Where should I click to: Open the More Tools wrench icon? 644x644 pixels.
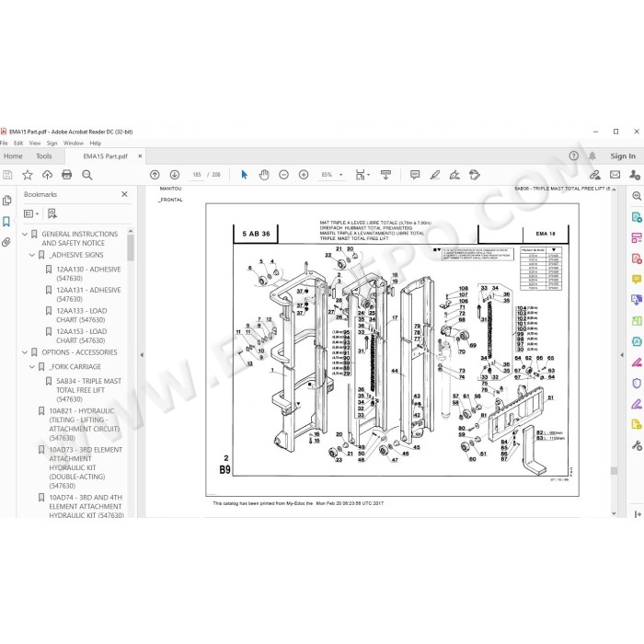coord(637,445)
